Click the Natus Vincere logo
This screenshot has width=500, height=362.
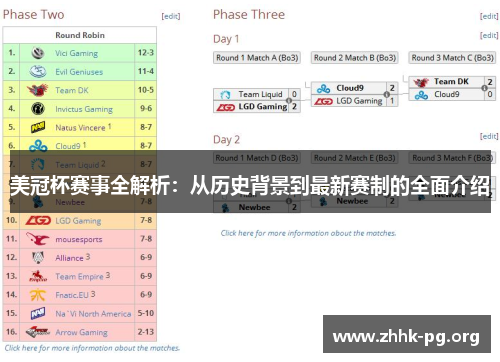click(38, 127)
